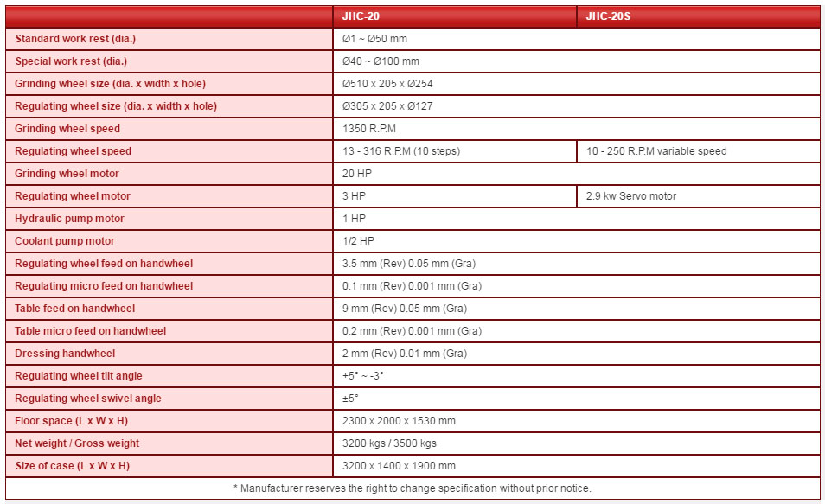
Task: Select the Grinding wheel motor label
Action: (x=67, y=174)
